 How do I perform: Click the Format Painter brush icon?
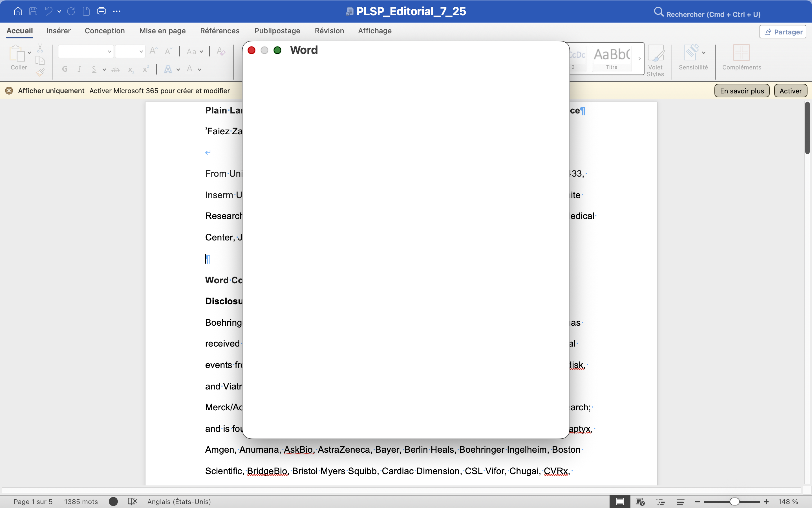coord(40,72)
